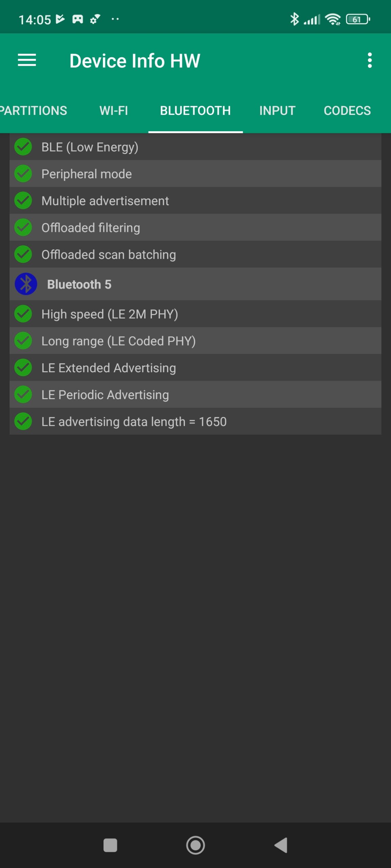Select the Bluetooth 5 section header
This screenshot has width=391, height=868.
click(195, 284)
